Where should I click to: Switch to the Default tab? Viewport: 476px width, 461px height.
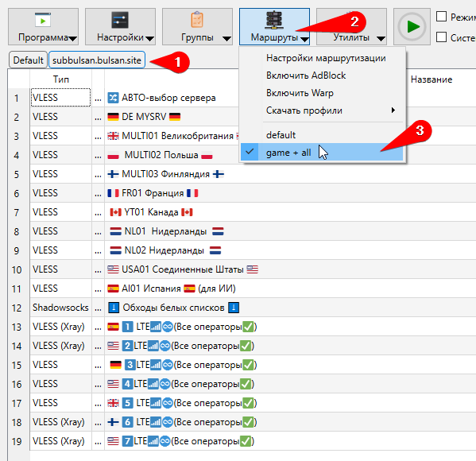click(x=28, y=60)
